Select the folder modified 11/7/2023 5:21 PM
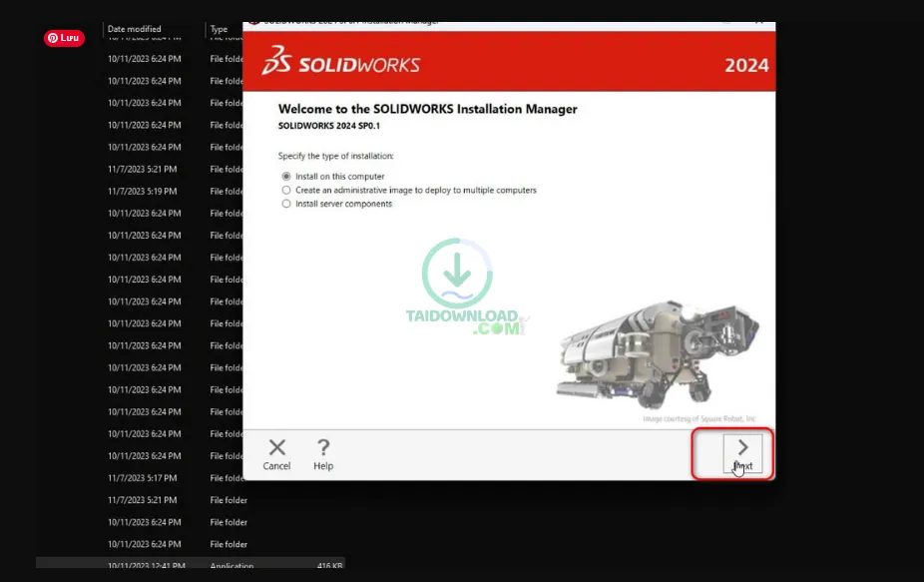This screenshot has width=924, height=582. click(148, 169)
